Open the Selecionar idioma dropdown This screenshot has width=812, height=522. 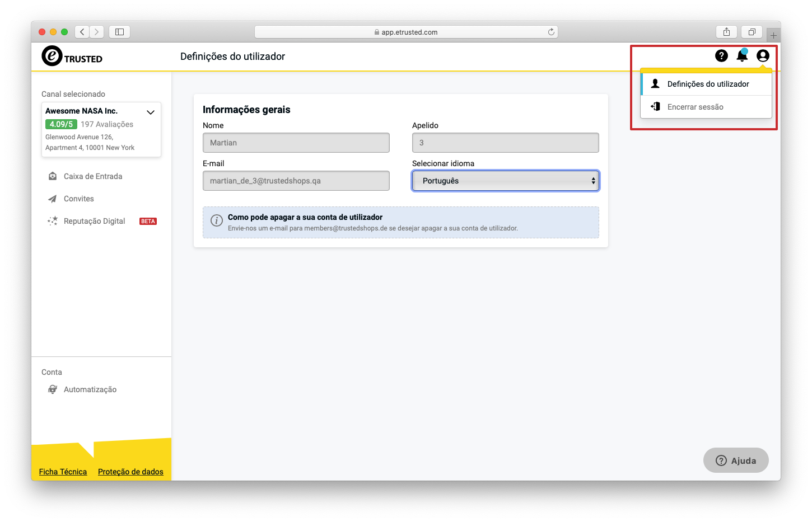(506, 181)
